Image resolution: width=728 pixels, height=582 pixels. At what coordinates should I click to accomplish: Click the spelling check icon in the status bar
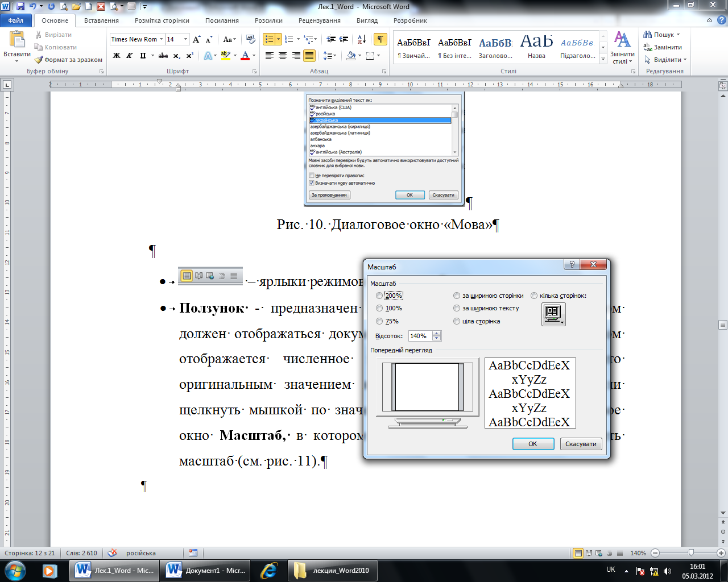(x=113, y=553)
